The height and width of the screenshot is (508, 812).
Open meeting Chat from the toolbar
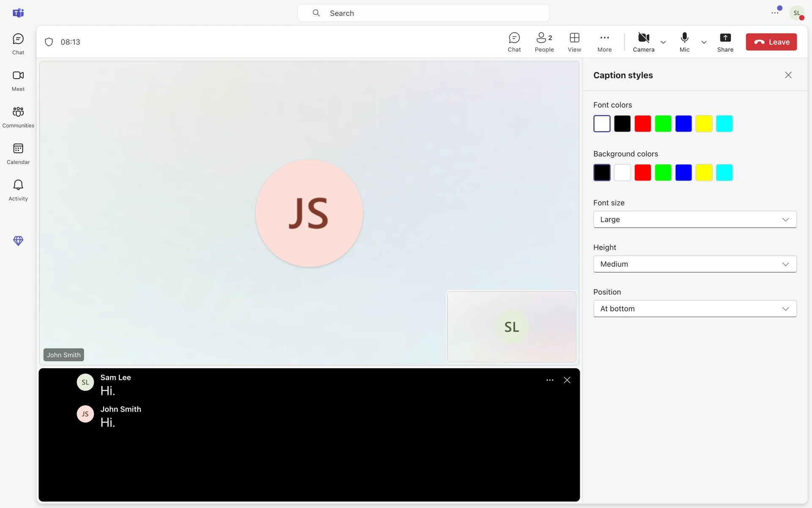click(x=514, y=42)
